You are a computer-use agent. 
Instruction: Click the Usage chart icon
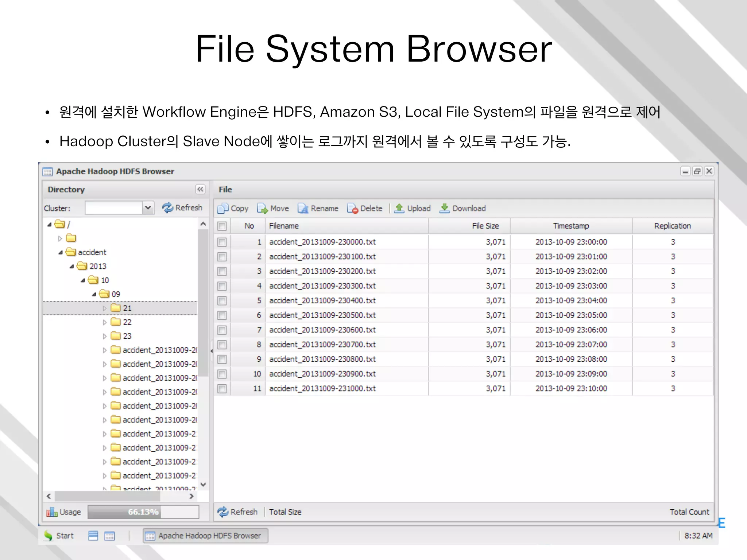tap(51, 512)
